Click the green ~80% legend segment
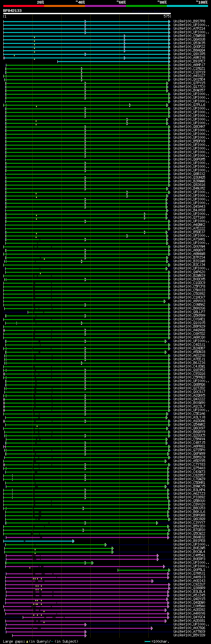Image resolution: width=211 pixels, height=644 pixels. click(146, 6)
